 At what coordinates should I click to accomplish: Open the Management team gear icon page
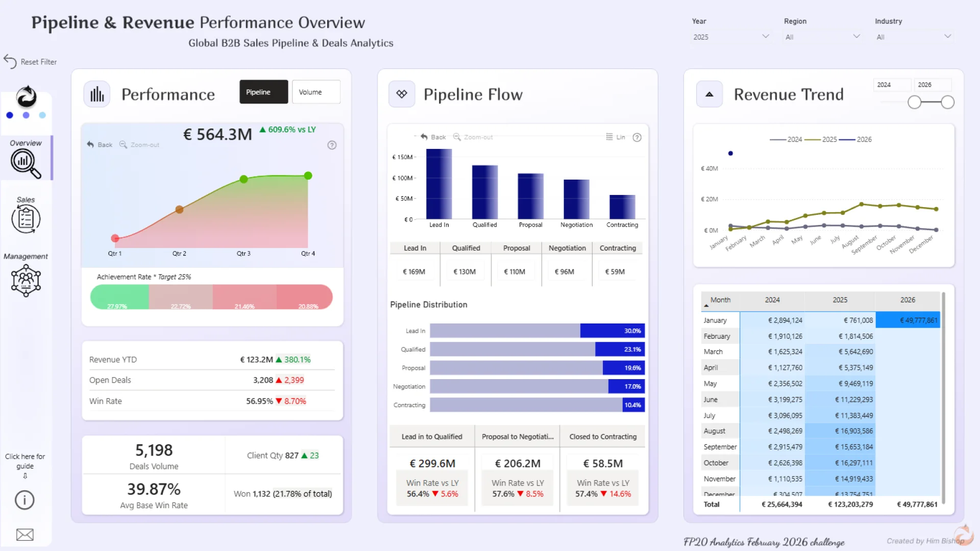[26, 281]
